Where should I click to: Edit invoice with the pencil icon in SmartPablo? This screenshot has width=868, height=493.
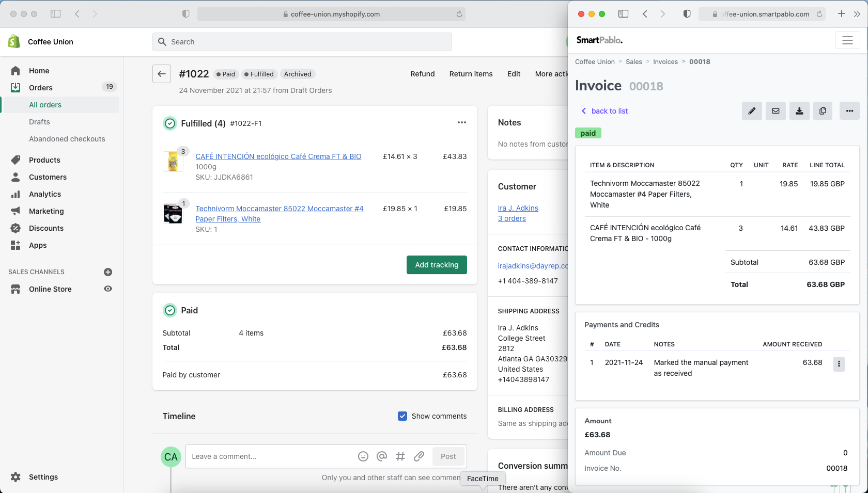tap(752, 111)
